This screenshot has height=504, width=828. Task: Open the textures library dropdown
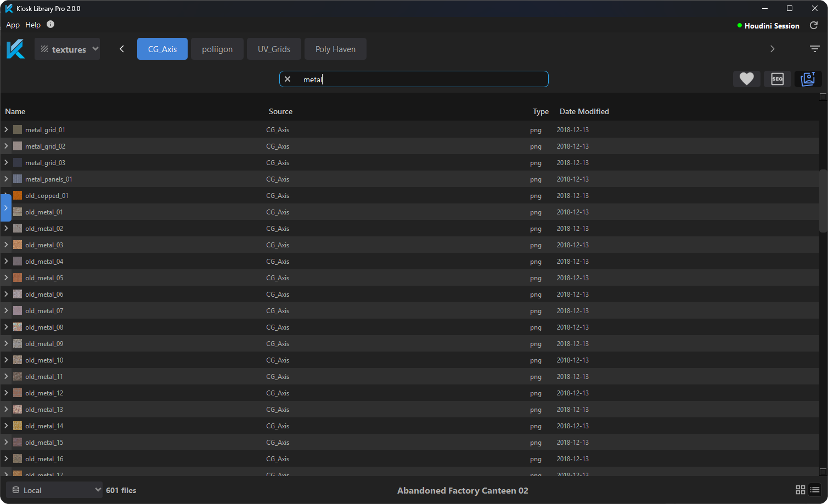pyautogui.click(x=67, y=48)
